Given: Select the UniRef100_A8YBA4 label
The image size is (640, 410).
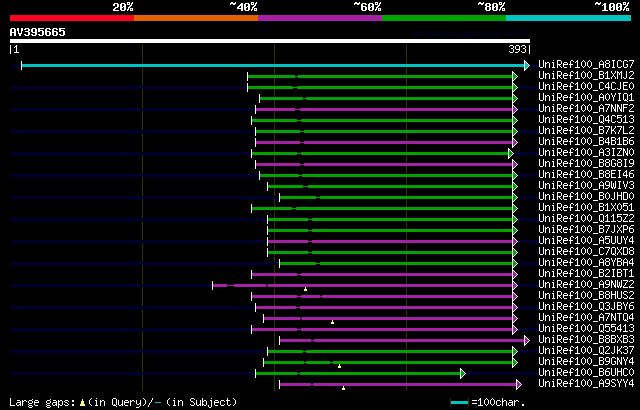Looking at the screenshot, I should coord(586,262).
